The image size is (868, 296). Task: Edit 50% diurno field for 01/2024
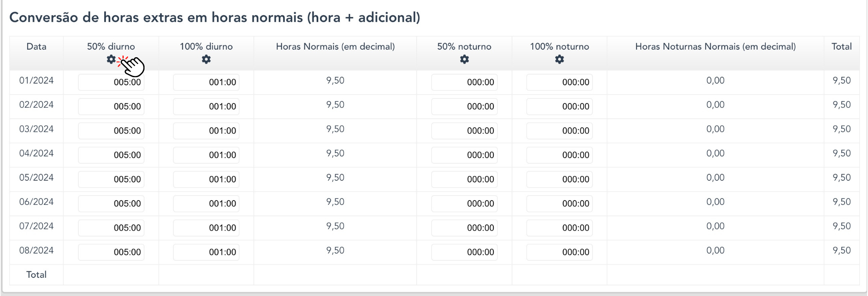pos(111,82)
